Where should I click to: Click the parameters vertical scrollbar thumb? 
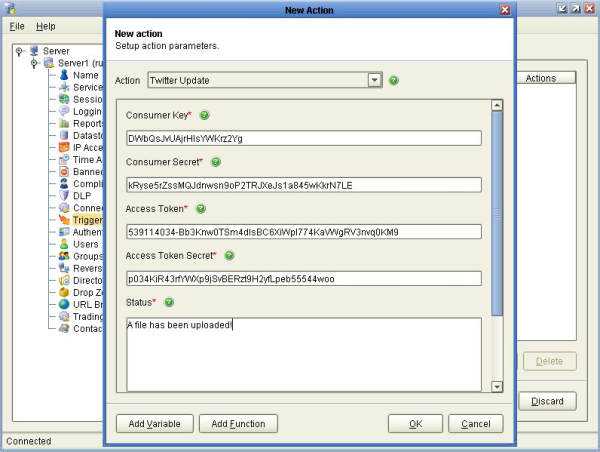[497, 213]
